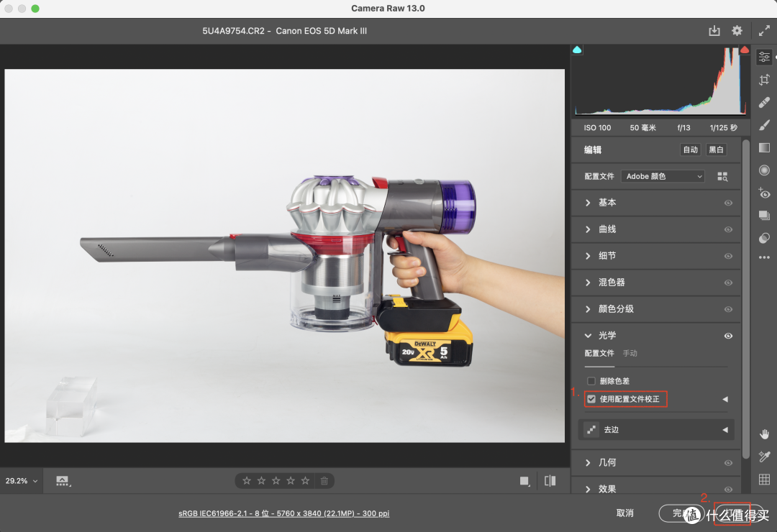This screenshot has height=532, width=777.
Task: Click the 自动 button
Action: pos(690,150)
